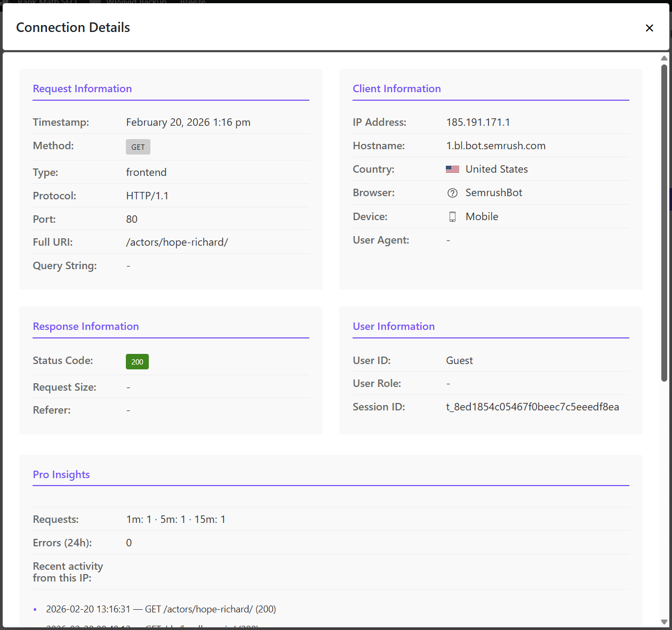This screenshot has width=672, height=630.
Task: Select the Session ID value
Action: pos(533,407)
